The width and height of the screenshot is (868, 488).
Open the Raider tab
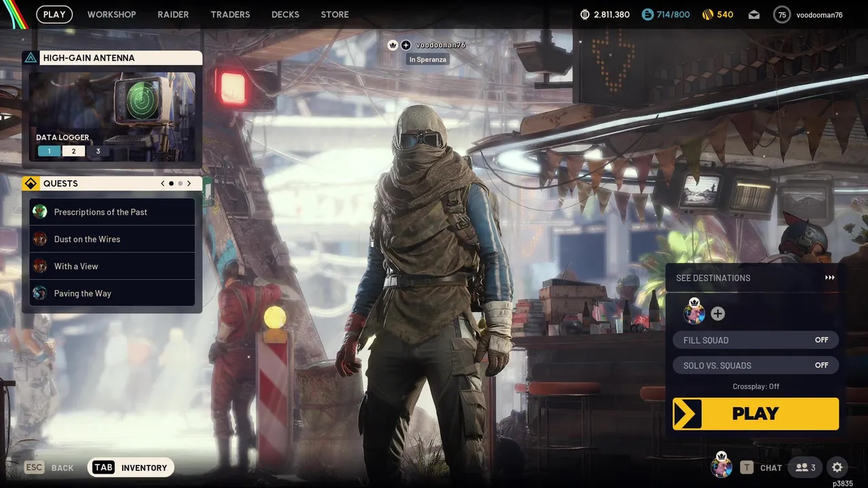[174, 14]
